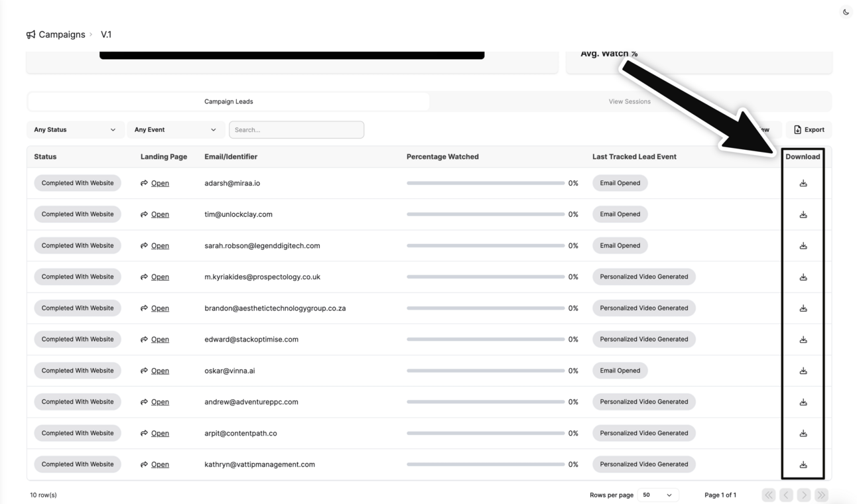This screenshot has height=504, width=857.
Task: Click Email/Identifier column header
Action: [x=231, y=157]
